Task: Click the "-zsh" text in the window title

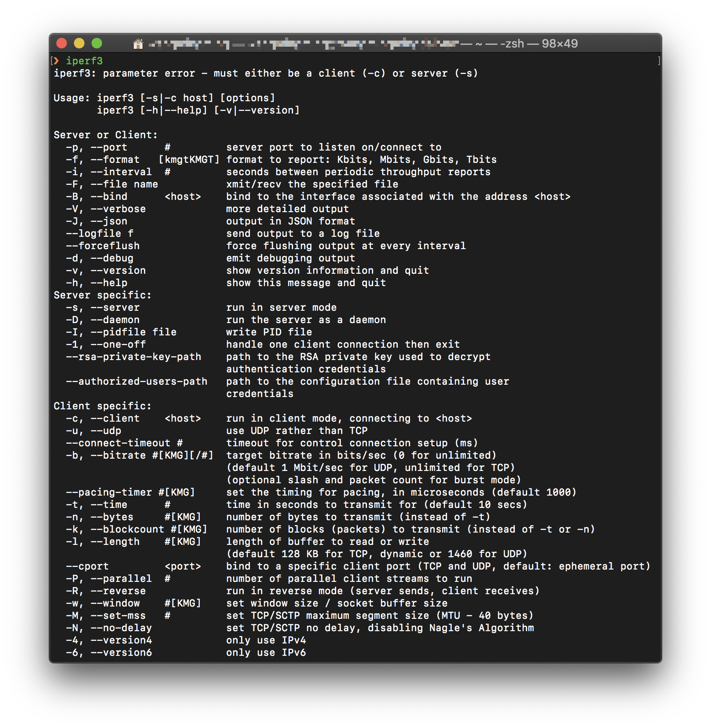Action: [x=512, y=44]
